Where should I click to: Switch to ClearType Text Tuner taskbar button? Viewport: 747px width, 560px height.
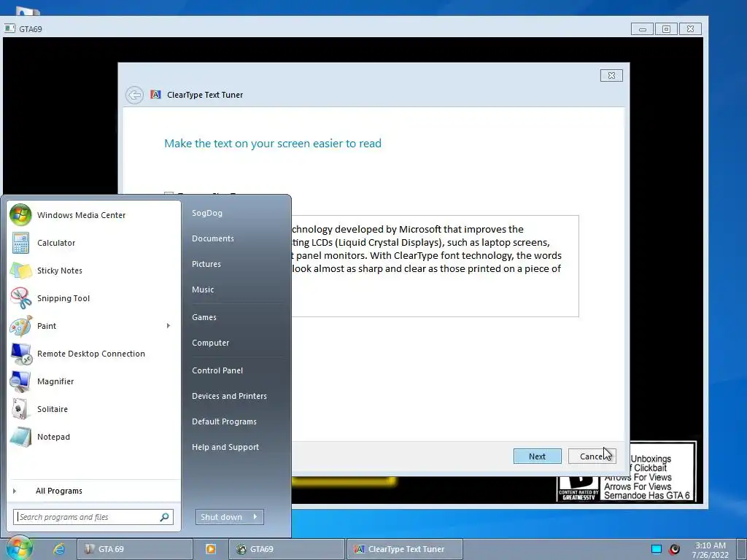pyautogui.click(x=404, y=549)
